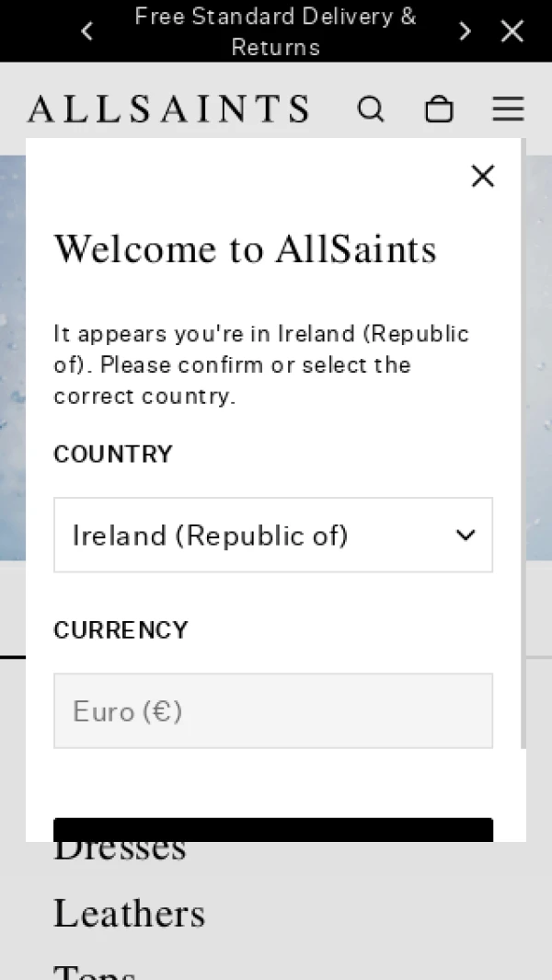Open the hamburger navigation menu
The height and width of the screenshot is (980, 552).
tap(508, 109)
